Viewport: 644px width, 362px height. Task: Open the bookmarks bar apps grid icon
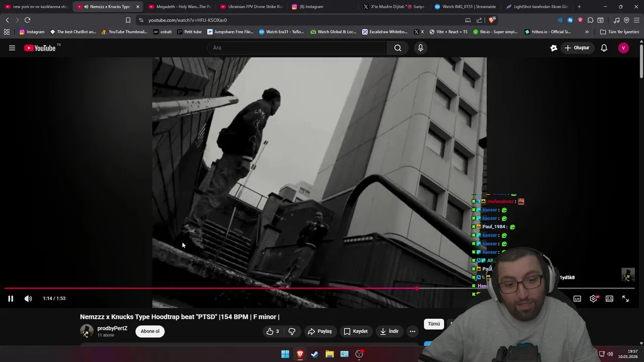pyautogui.click(x=7, y=32)
